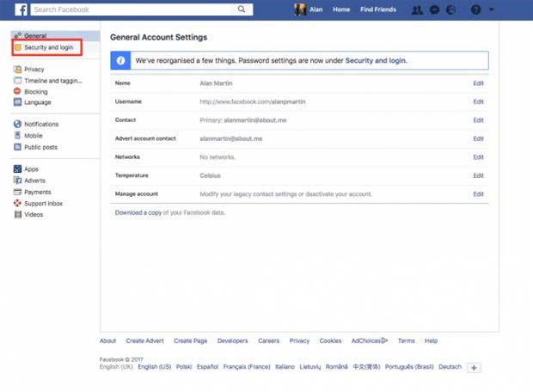This screenshot has height=392, width=533.
Task: Open Alan's profile picture thumbnail
Action: [x=300, y=9]
